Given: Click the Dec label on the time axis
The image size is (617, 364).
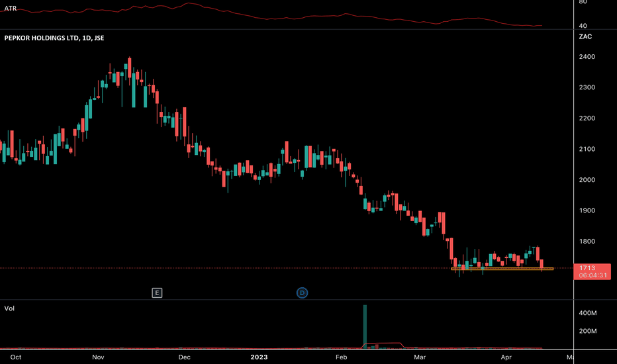Looking at the screenshot, I should pos(184,357).
